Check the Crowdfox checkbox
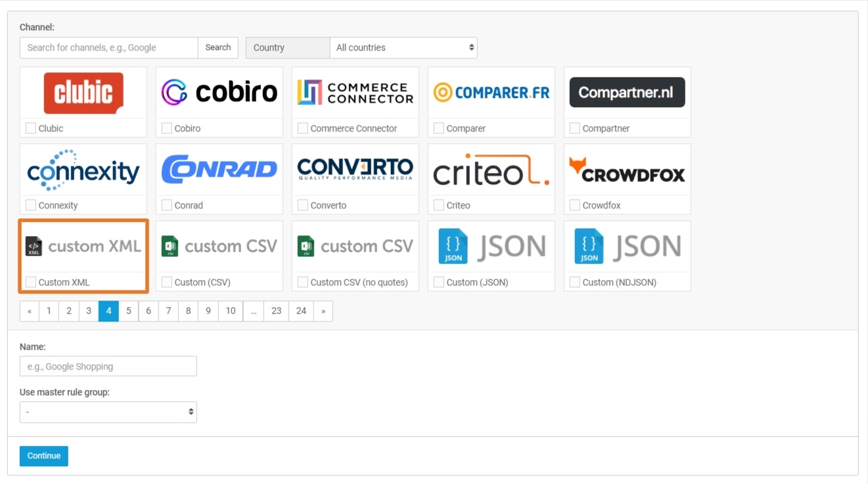This screenshot has width=868, height=484. pos(575,205)
